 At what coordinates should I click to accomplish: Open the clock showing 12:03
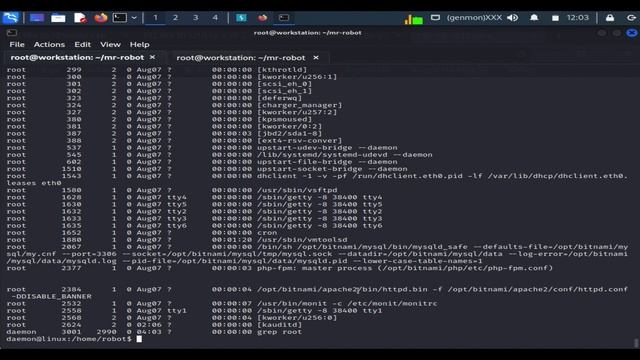coord(578,18)
